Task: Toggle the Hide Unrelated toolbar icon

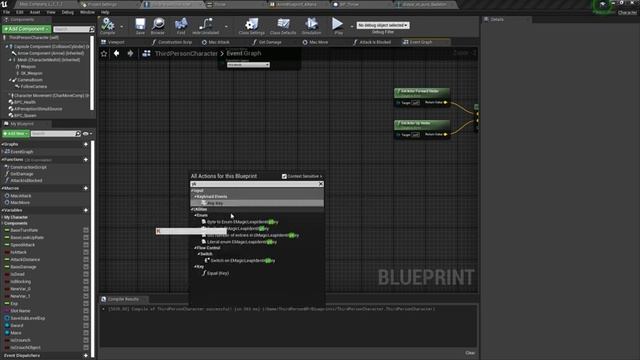Action: click(x=205, y=24)
